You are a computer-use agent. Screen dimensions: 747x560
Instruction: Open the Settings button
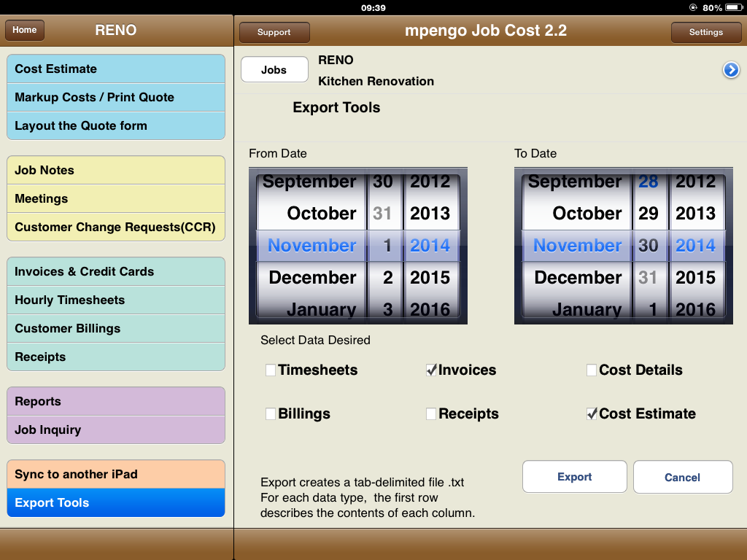(705, 32)
